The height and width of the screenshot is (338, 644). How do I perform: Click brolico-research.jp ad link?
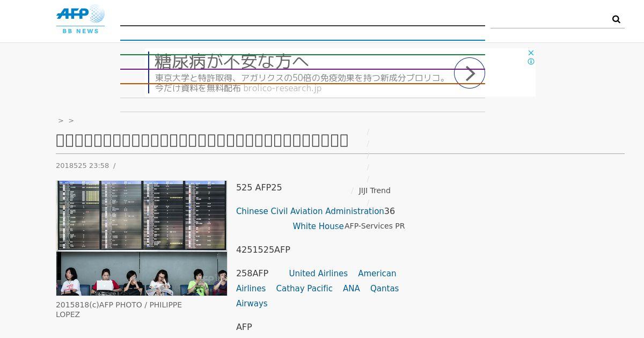(282, 88)
